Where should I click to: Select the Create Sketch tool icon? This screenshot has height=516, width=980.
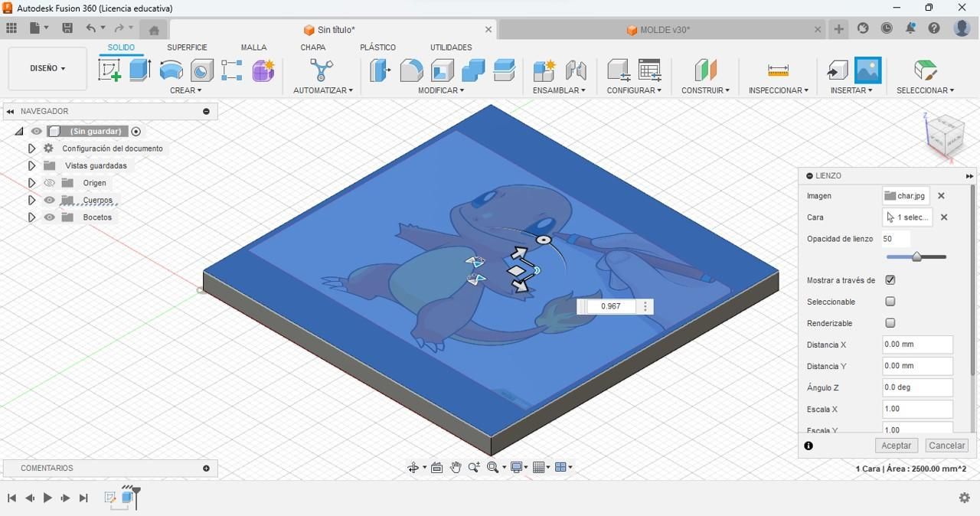(109, 70)
